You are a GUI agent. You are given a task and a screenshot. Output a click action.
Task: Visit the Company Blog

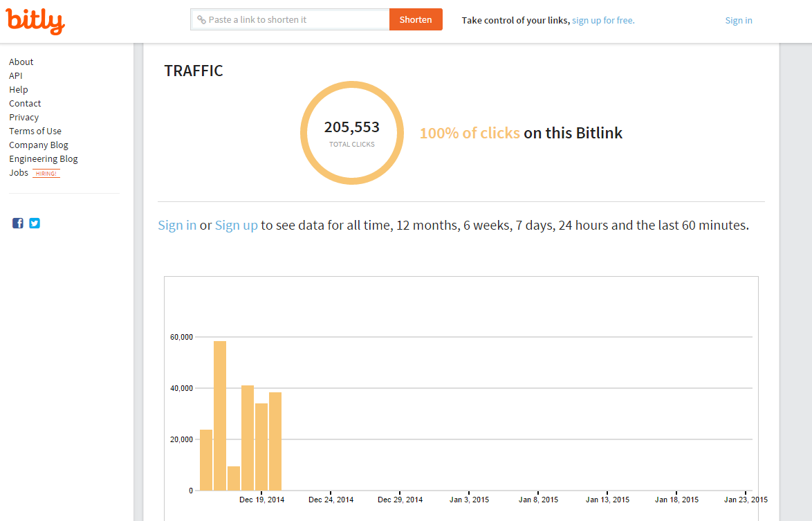39,145
